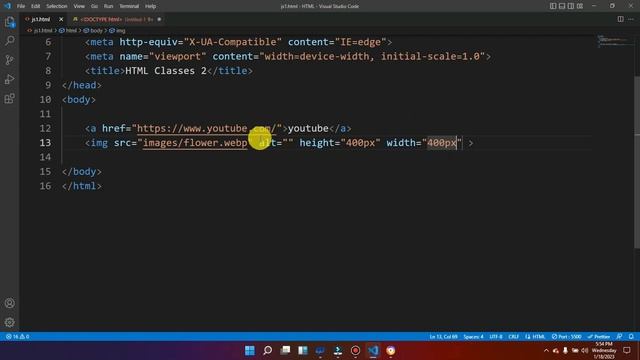640x360 pixels.
Task: Open the screen recorder taskbar icon
Action: [x=356, y=351]
